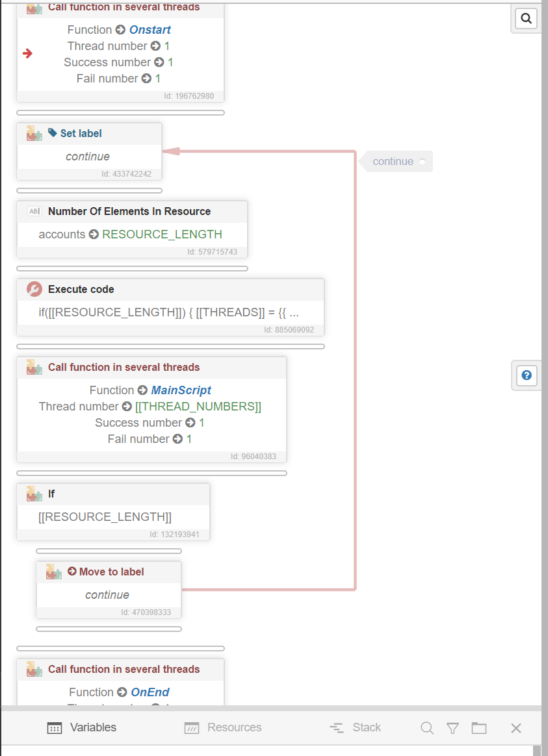Close the bottom panel with X icon
Viewport: 548px width, 756px height.
tap(516, 728)
